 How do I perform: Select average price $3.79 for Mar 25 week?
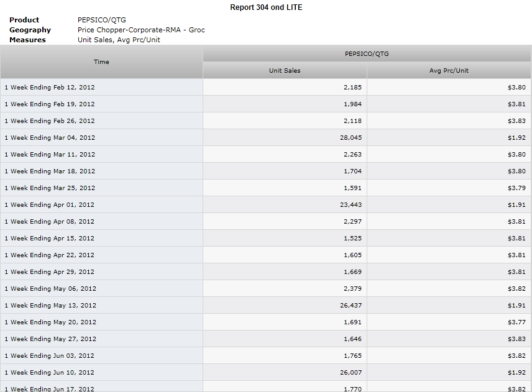tap(516, 188)
